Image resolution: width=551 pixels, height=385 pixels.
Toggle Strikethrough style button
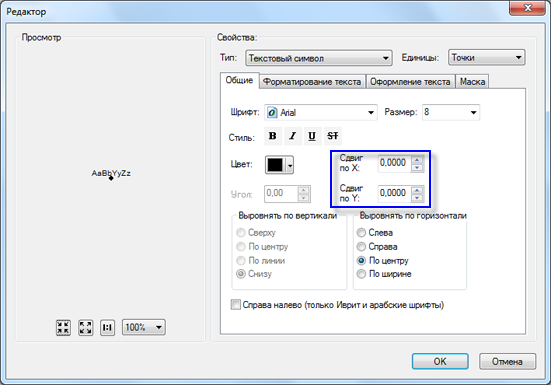pos(332,136)
